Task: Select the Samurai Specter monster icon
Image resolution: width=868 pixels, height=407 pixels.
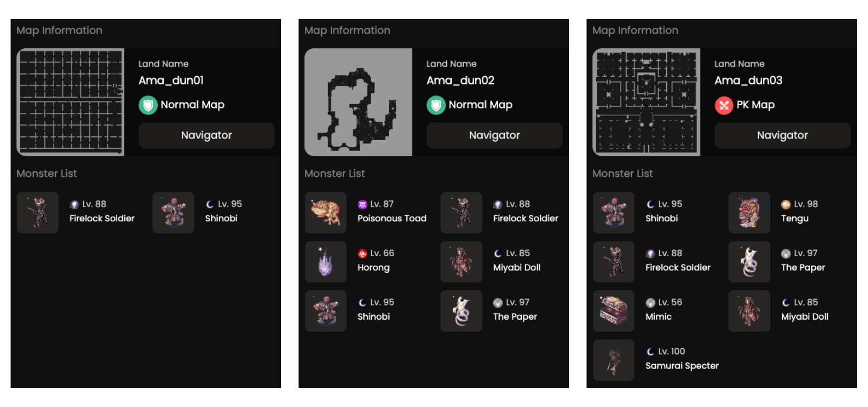Action: tap(614, 360)
